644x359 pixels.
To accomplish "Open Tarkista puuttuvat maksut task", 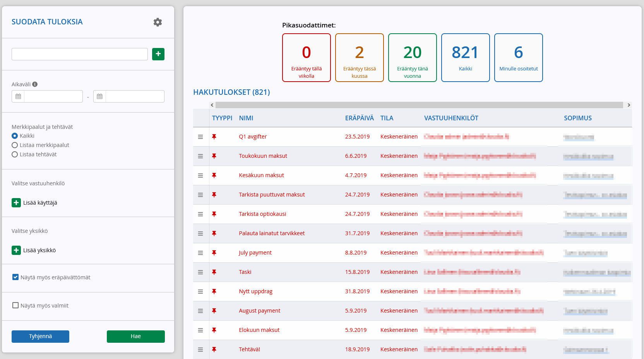I will (x=272, y=195).
